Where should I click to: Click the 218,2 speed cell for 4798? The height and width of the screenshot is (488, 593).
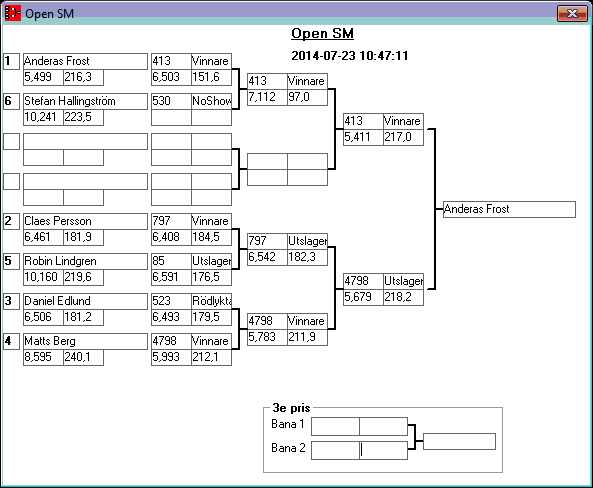click(x=404, y=297)
